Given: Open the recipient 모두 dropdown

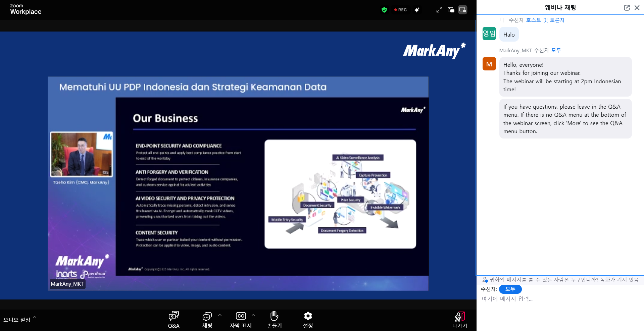Looking at the screenshot, I should [x=510, y=289].
